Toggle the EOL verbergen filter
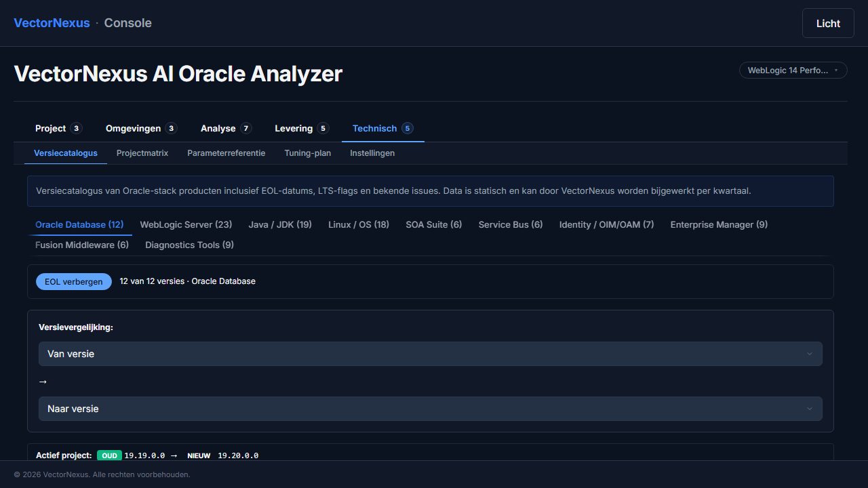This screenshot has height=488, width=868. point(74,281)
